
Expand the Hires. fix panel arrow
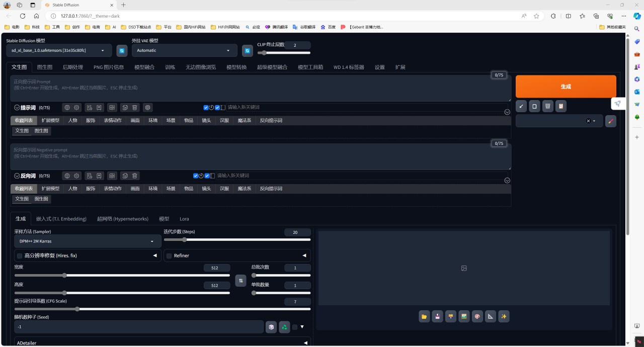155,255
